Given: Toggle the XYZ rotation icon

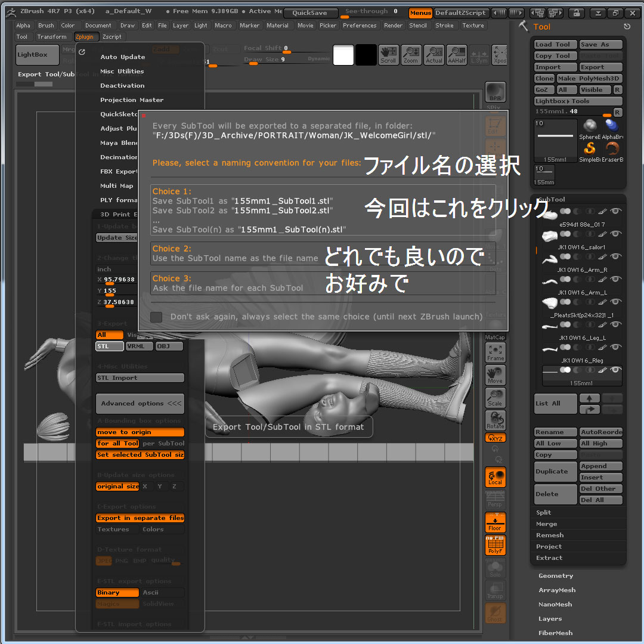Looking at the screenshot, I should [496, 438].
